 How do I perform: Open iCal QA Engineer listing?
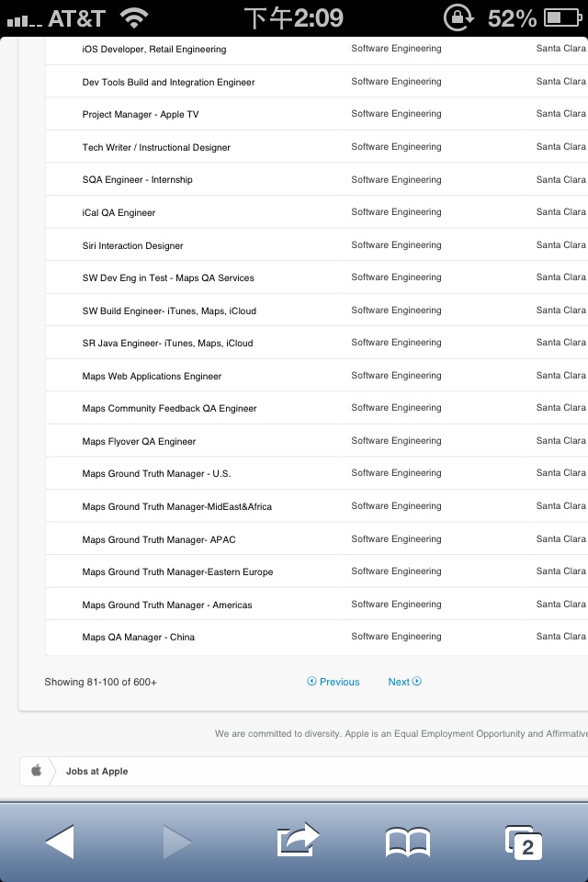click(119, 212)
